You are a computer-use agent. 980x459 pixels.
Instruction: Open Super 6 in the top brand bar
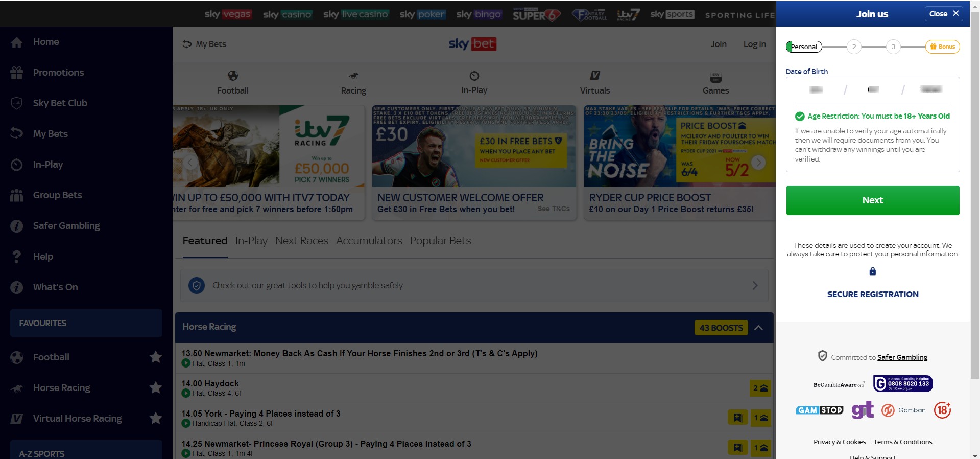coord(537,15)
